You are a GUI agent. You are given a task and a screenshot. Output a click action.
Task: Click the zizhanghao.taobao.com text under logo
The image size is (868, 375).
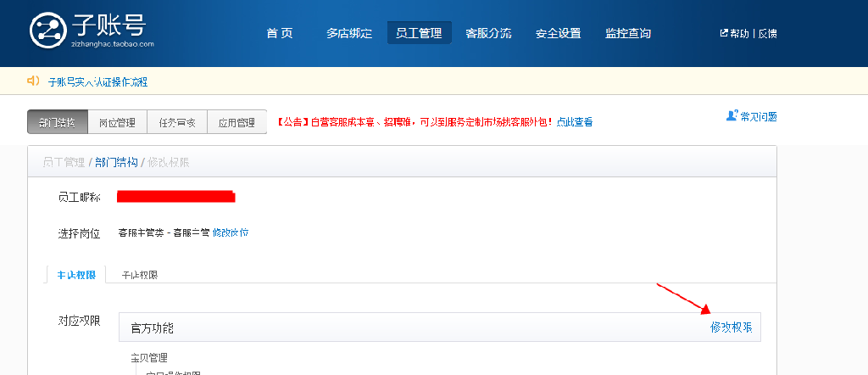(113, 44)
